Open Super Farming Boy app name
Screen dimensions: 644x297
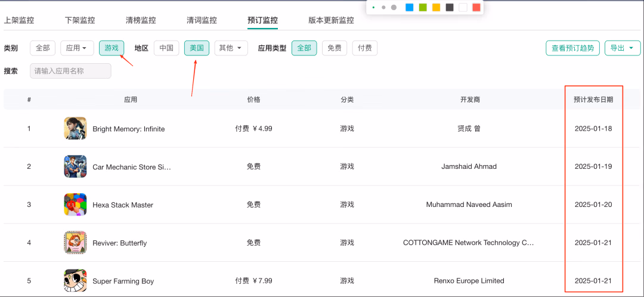(123, 281)
